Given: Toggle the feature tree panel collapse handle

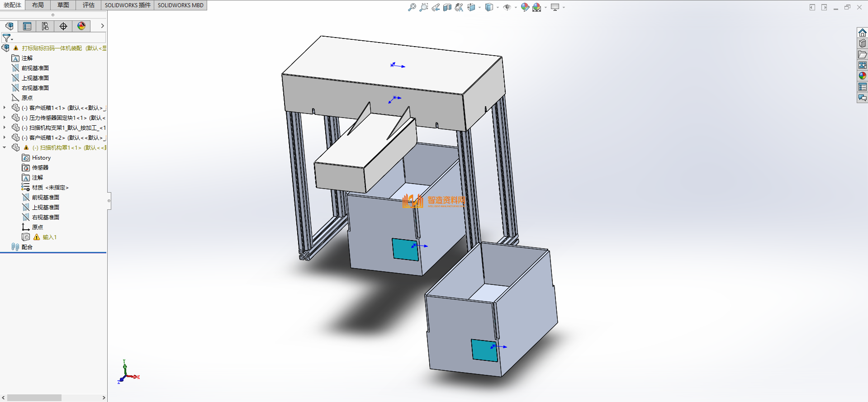Looking at the screenshot, I should point(109,200).
